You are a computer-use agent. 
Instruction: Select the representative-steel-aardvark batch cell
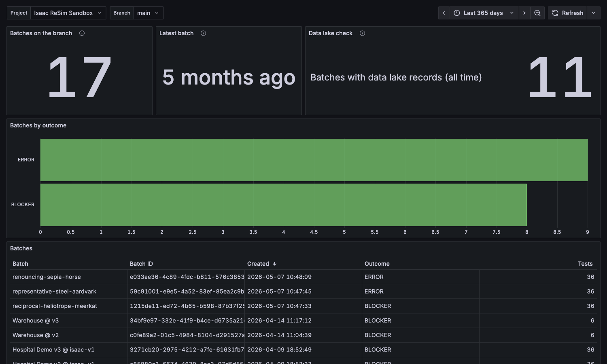pos(69,292)
